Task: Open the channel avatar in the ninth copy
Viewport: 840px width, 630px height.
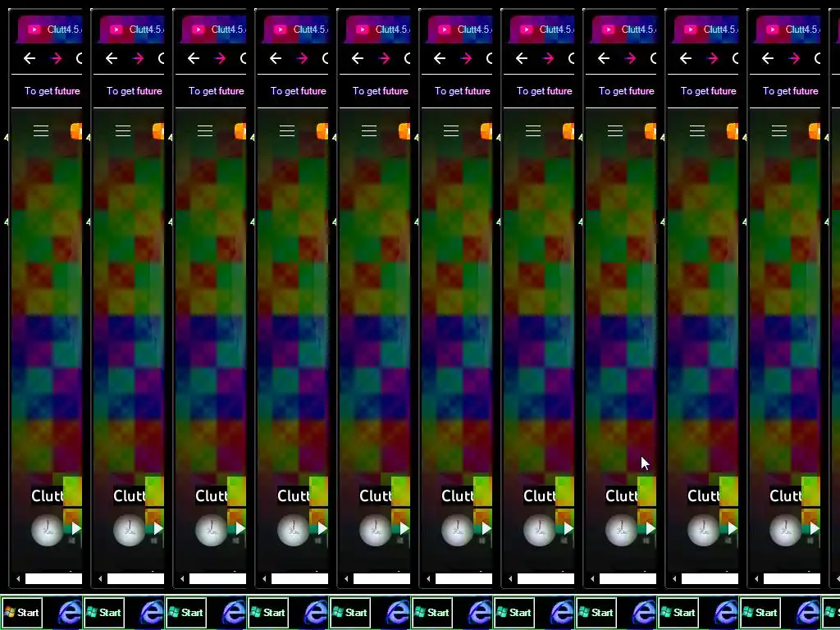Action: [x=703, y=531]
